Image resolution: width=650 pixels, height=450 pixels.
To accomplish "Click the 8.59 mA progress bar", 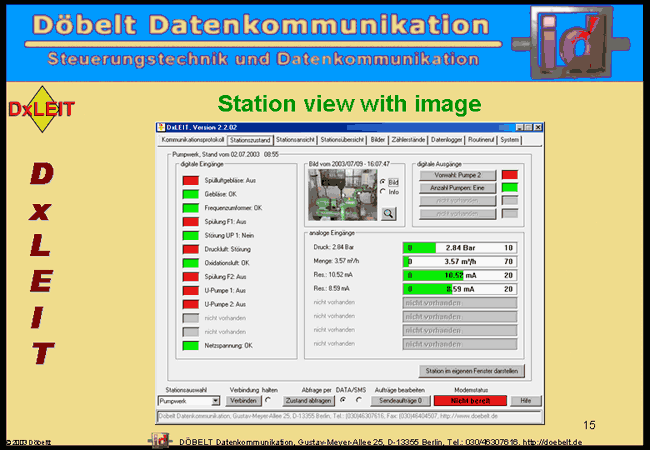I will pyautogui.click(x=460, y=289).
